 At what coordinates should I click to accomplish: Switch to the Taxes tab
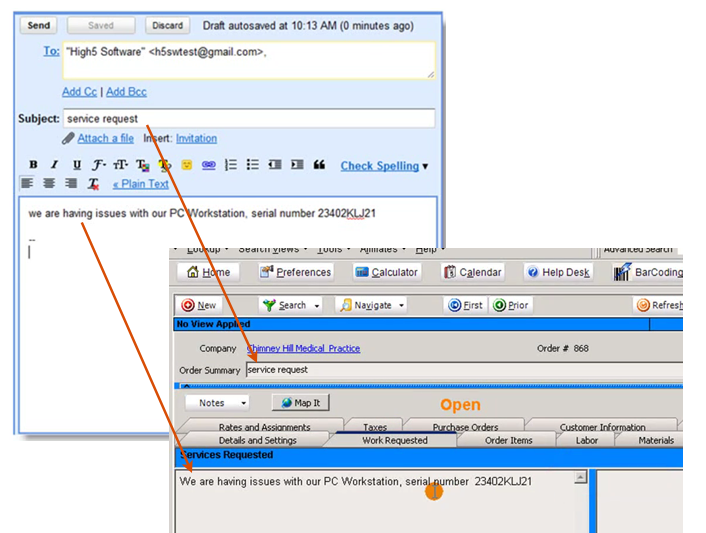tap(375, 427)
